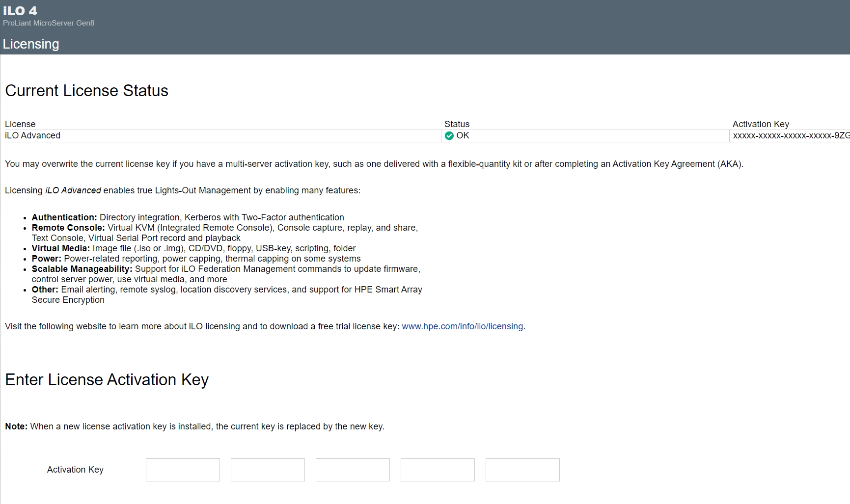Select the iLO Advanced license row
Screen dimensions: 850x504
pyautogui.click(x=427, y=136)
